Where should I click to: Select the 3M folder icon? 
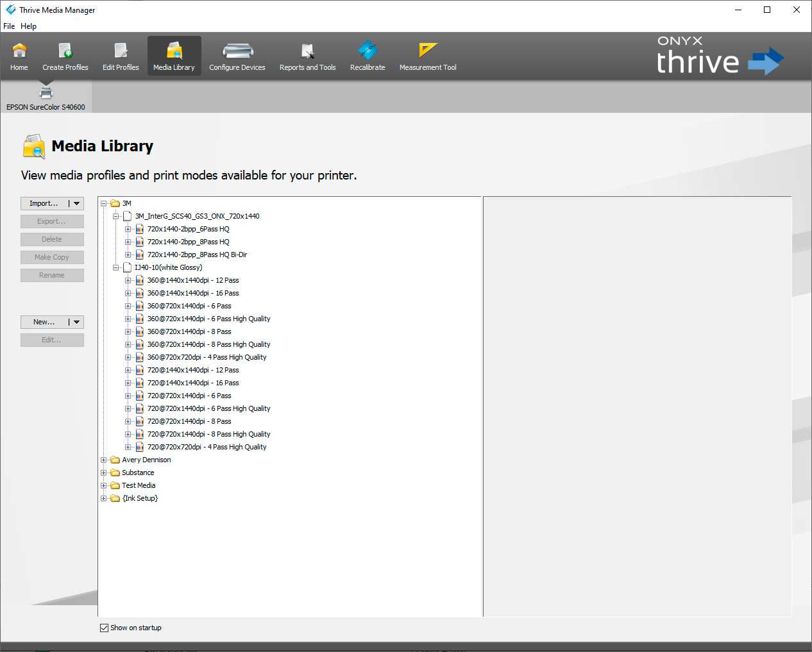(115, 203)
